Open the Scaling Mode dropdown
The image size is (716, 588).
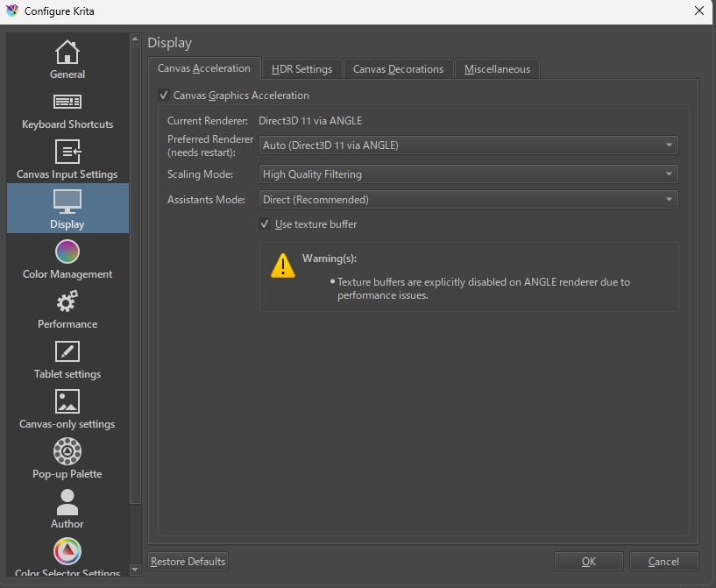tap(468, 174)
